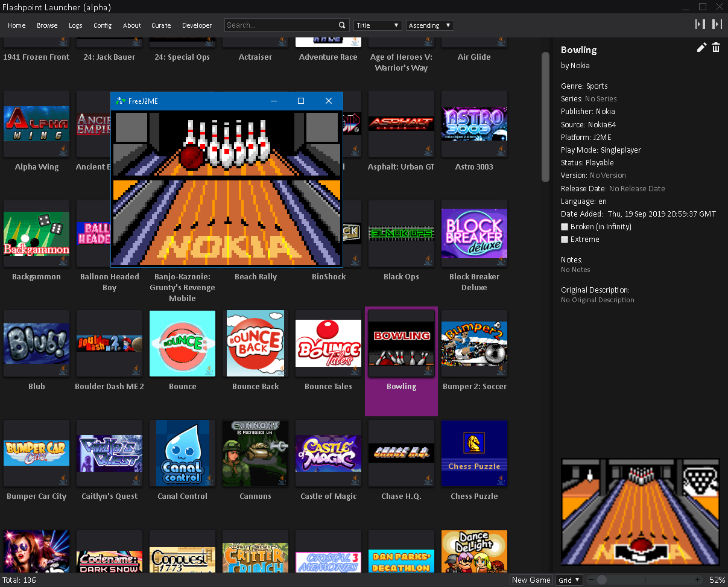Viewport: 728px width, 587px height.
Task: Open the Ascending sort order dropdown
Action: coord(430,25)
